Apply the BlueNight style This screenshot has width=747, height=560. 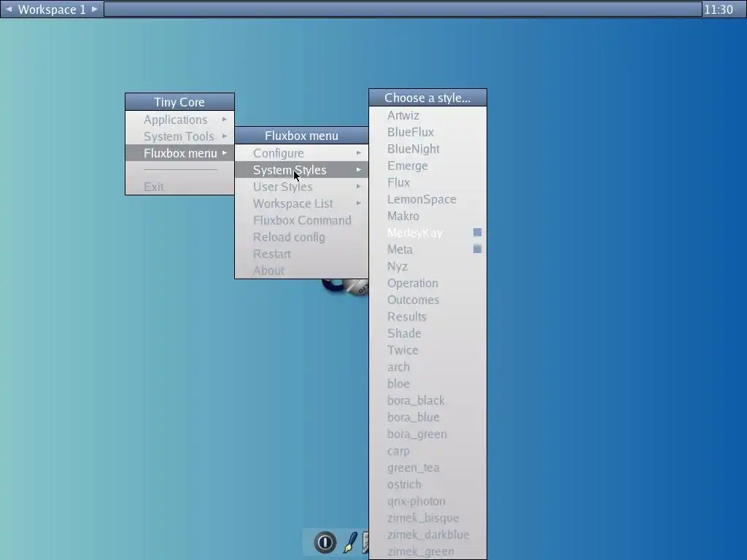427,149
